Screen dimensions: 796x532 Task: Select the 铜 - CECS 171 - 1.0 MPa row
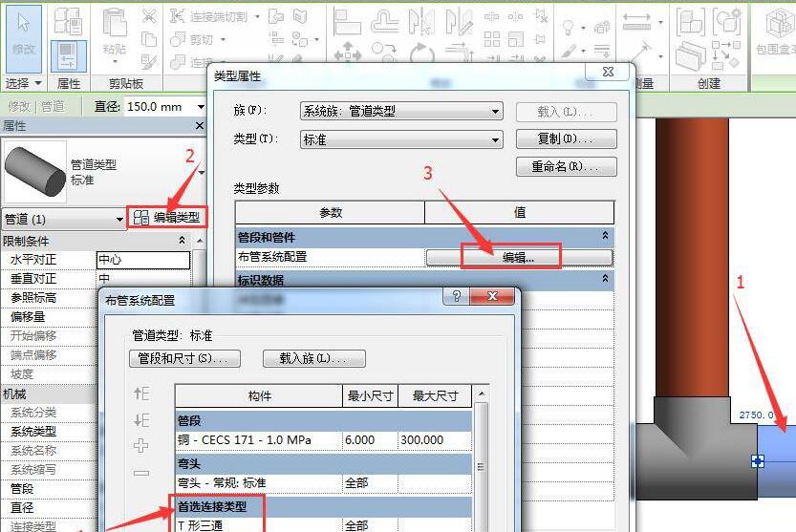tap(323, 440)
